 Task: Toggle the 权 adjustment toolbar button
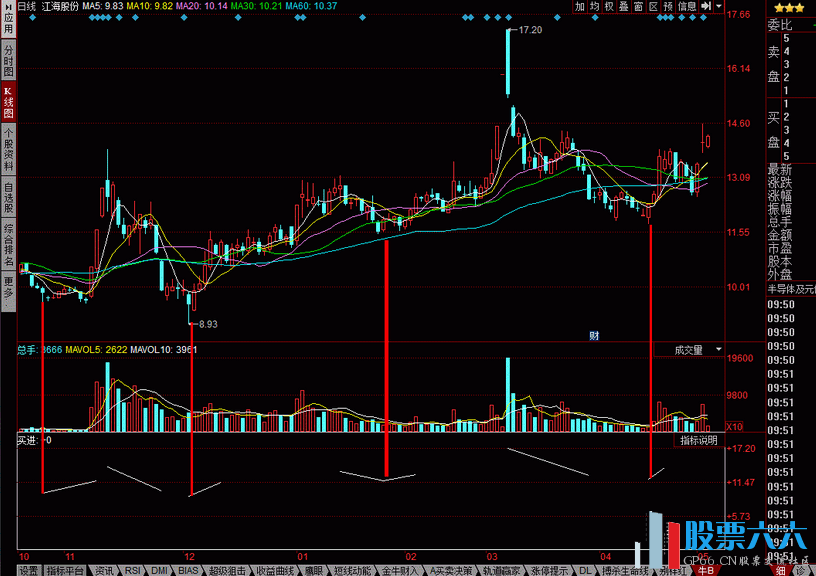610,6
